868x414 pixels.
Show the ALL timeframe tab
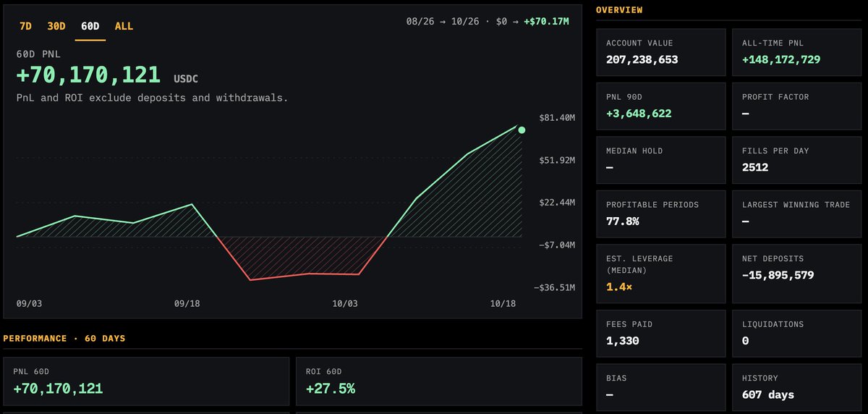124,26
